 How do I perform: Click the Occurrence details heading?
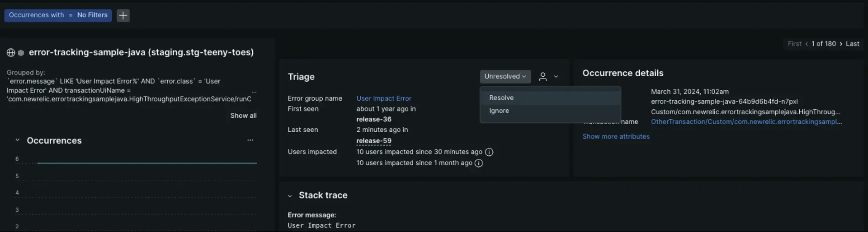(623, 73)
